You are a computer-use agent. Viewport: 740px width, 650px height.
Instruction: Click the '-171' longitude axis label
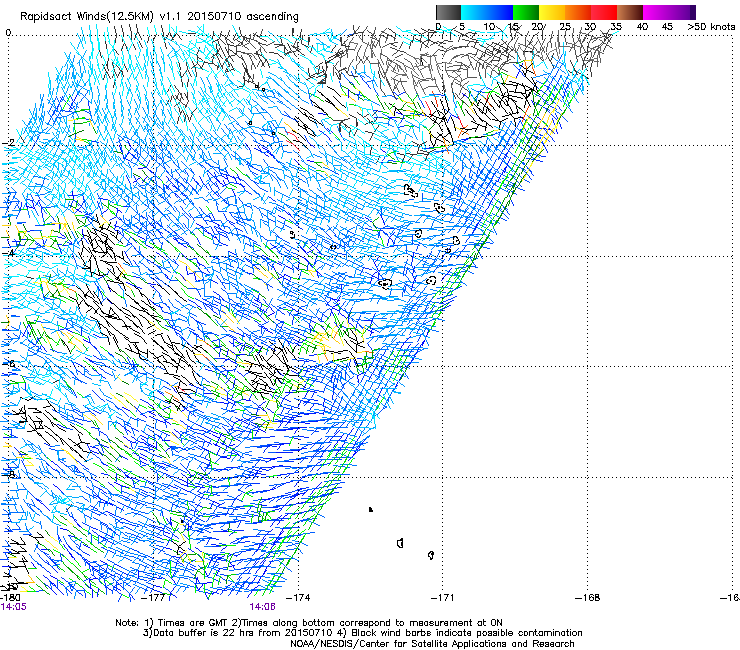click(x=442, y=597)
